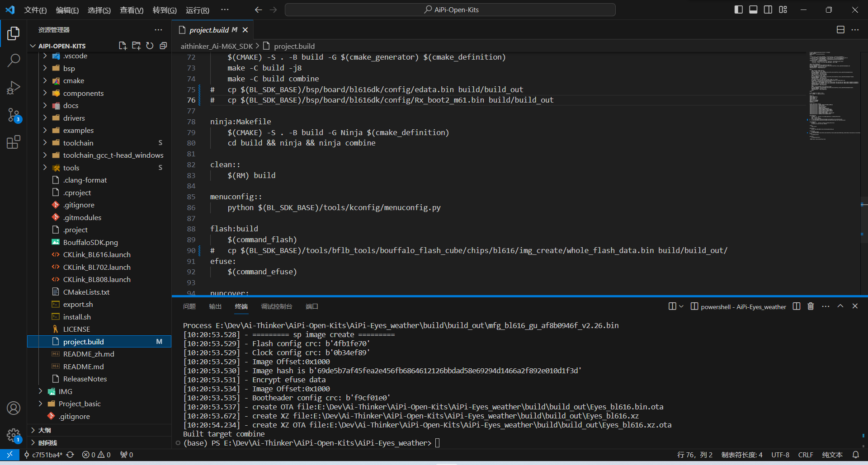This screenshot has width=868, height=465.
Task: Open the 文件(F) menu
Action: (36, 10)
